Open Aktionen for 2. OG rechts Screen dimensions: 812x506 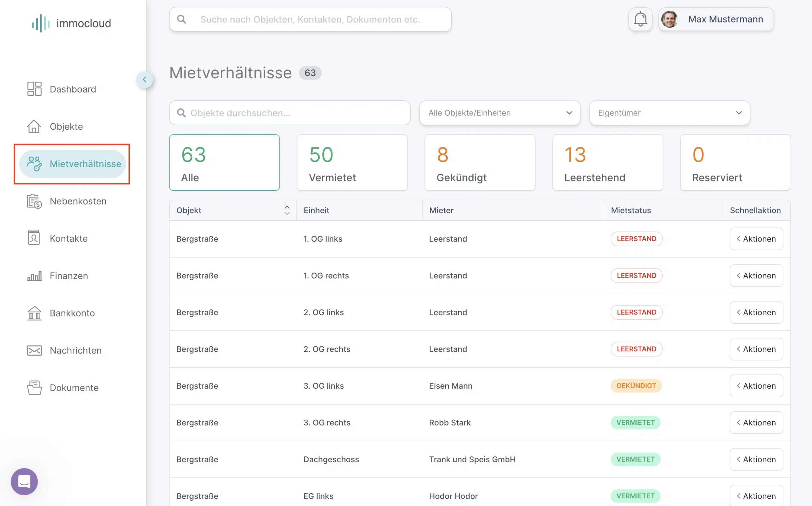click(756, 349)
